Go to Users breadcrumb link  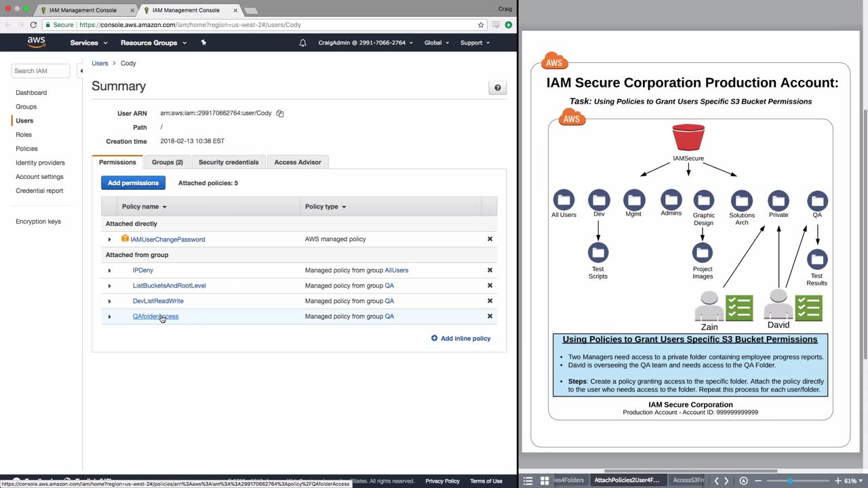coord(100,63)
